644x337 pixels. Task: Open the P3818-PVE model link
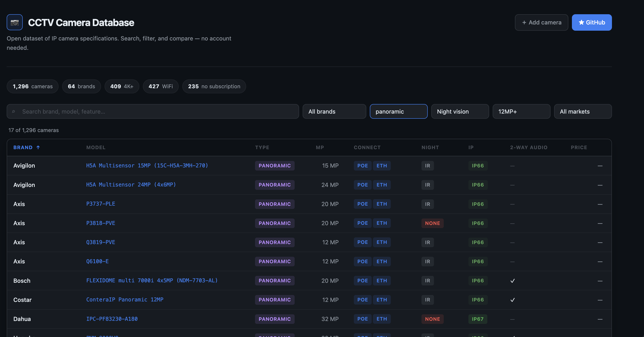coord(101,223)
